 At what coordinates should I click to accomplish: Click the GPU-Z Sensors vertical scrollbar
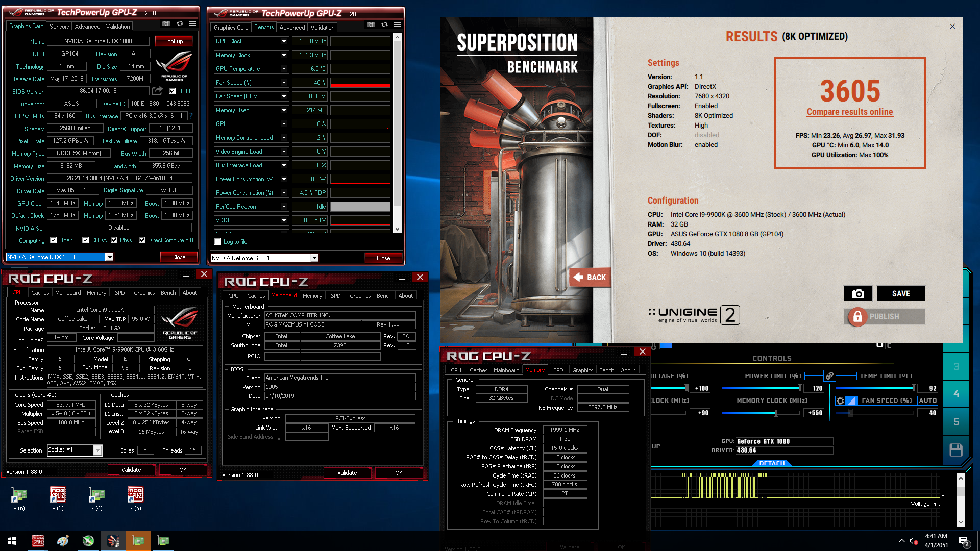point(397,133)
